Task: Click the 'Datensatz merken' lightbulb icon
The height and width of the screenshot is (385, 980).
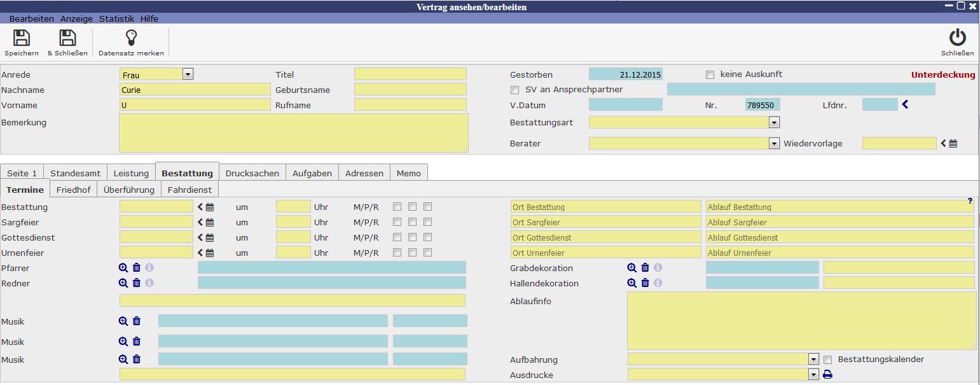Action: 131,38
